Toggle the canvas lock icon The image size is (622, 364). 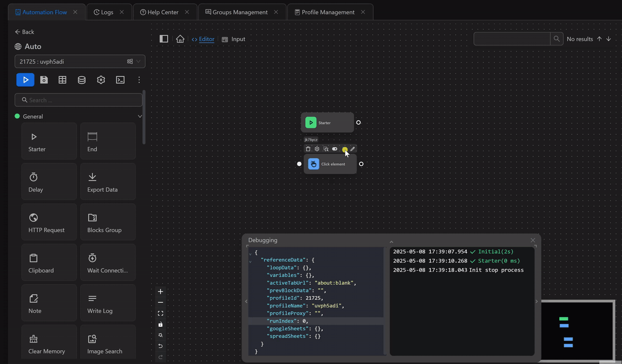click(x=160, y=325)
